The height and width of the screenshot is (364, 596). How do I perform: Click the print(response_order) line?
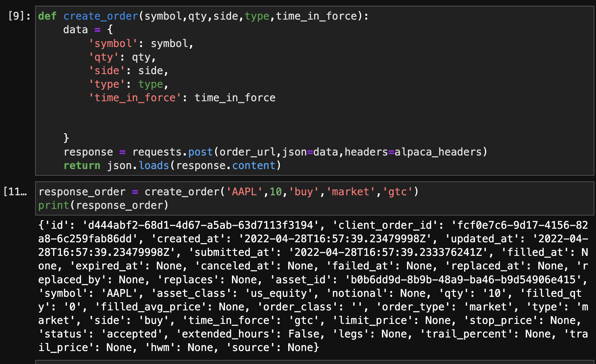[x=103, y=205]
